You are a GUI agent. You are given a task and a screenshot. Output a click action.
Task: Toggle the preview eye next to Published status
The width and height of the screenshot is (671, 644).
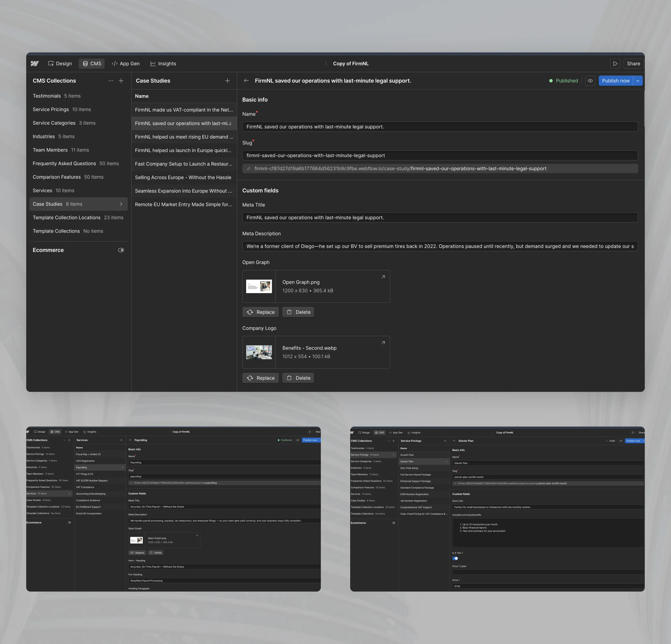click(x=590, y=80)
